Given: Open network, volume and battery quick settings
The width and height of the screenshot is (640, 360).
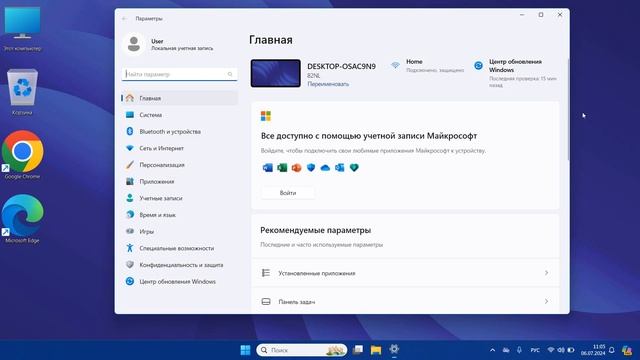Looking at the screenshot, I should pos(561,350).
